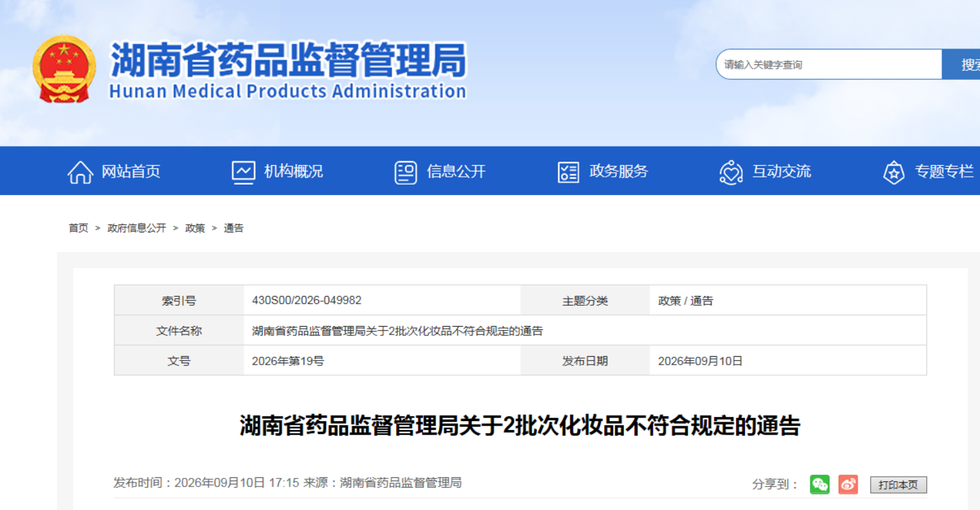Click the blue search button
Image resolution: width=980 pixels, height=510 pixels.
coord(961,64)
